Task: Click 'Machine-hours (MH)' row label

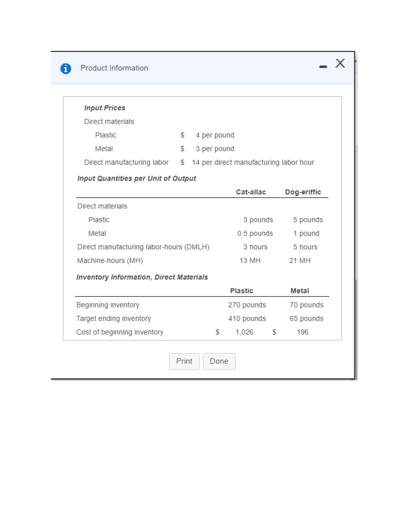Action: (110, 261)
